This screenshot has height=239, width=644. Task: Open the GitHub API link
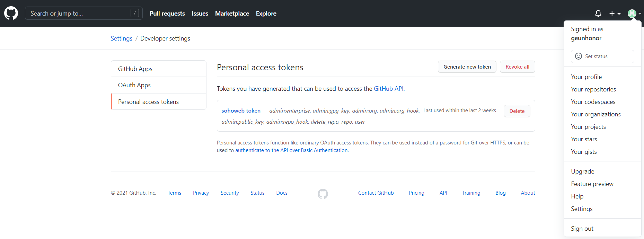tap(389, 89)
